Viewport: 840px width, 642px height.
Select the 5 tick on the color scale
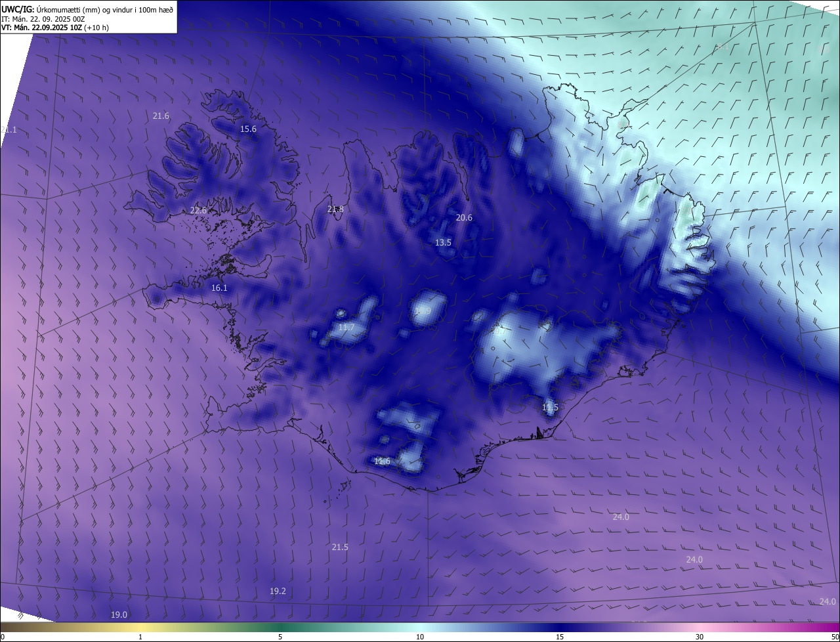pos(280,637)
